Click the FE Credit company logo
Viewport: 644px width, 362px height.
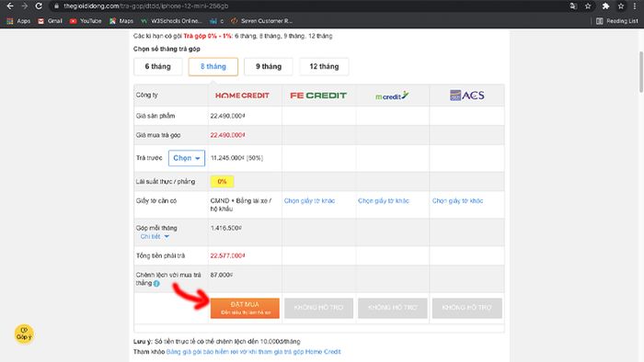point(318,96)
